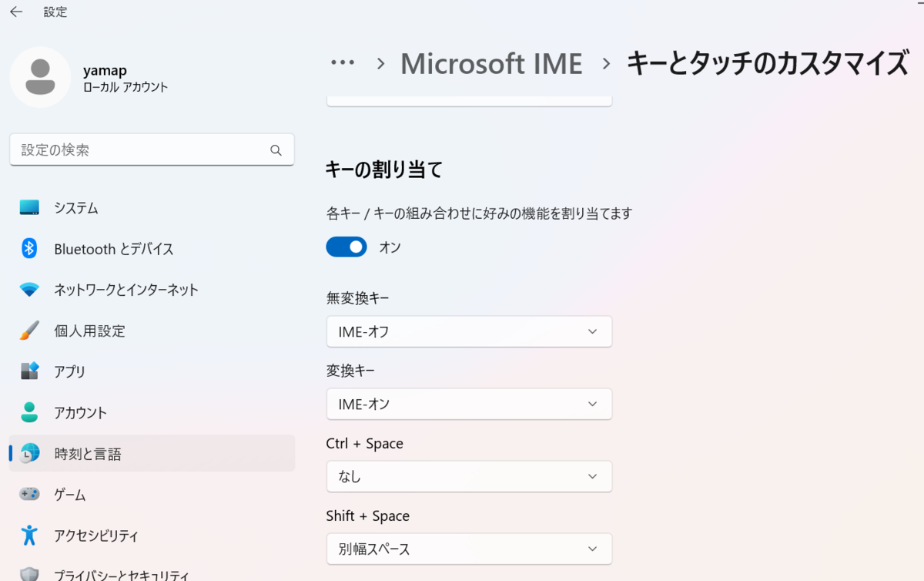Open the 無変換キー dropdown

(469, 331)
